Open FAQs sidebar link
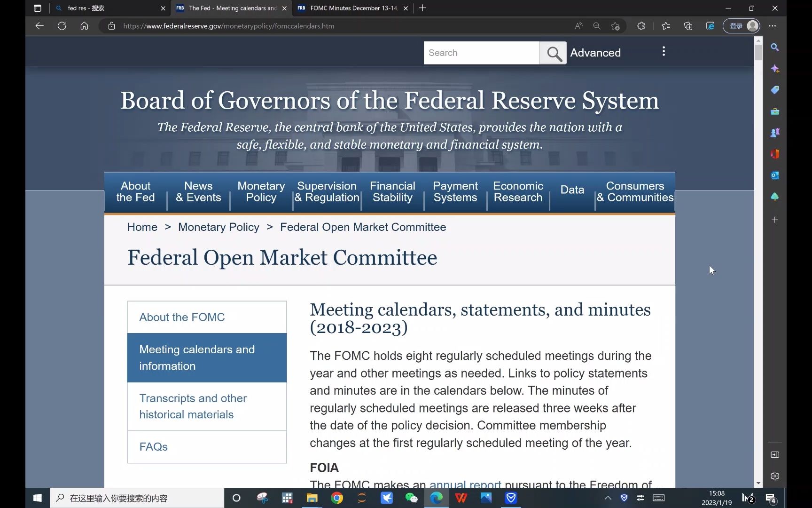812x508 pixels. coord(207,447)
